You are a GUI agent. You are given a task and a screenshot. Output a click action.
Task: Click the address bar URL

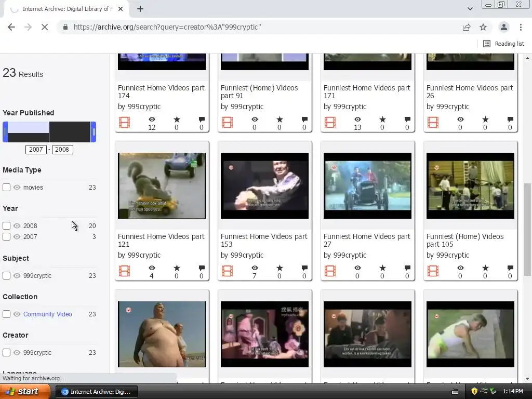coord(167,27)
